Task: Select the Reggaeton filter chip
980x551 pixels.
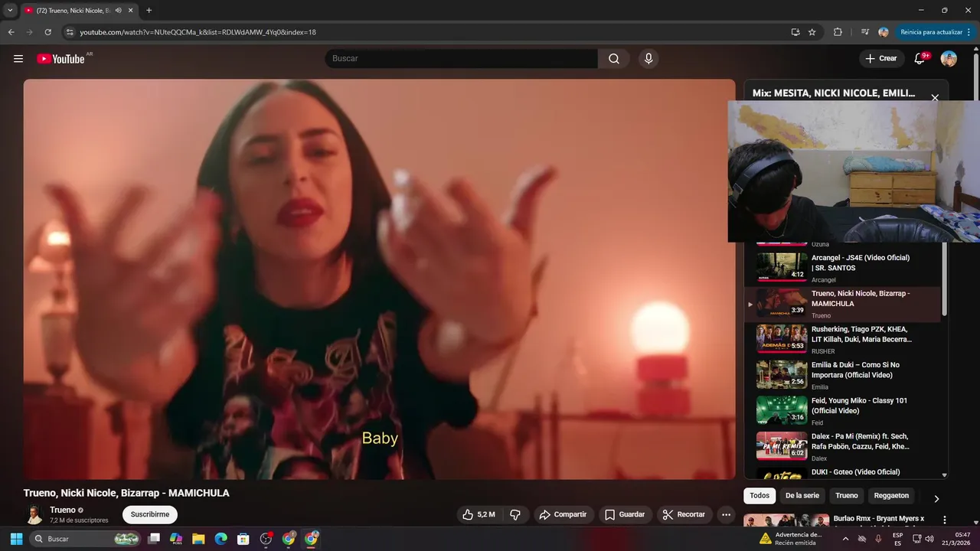Action: 891,496
